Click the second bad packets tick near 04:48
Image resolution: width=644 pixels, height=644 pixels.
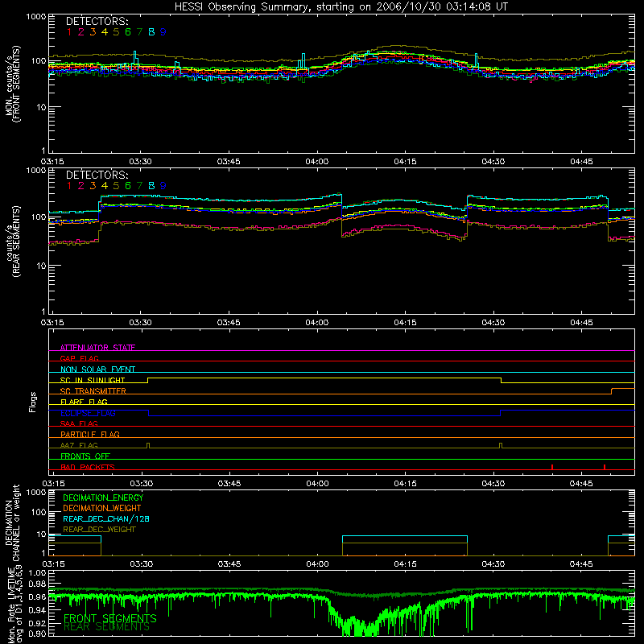(605, 467)
